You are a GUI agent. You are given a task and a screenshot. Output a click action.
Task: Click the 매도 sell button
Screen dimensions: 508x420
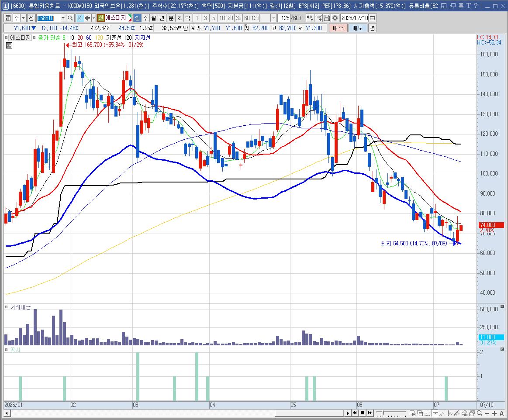(x=358, y=28)
